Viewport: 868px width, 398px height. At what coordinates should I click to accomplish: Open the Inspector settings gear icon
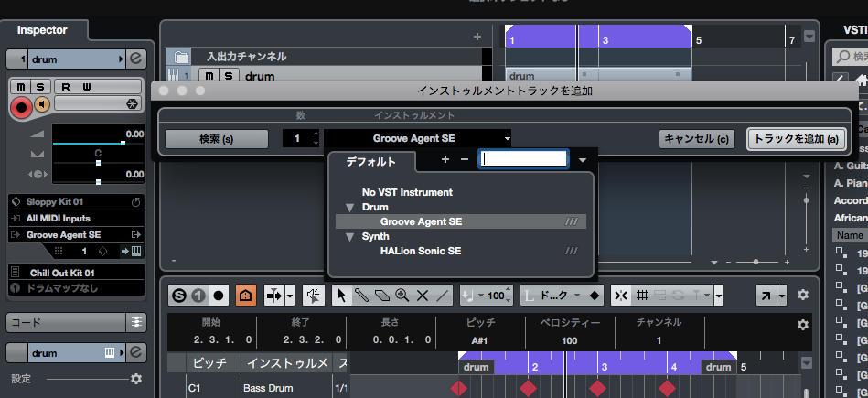(136, 379)
